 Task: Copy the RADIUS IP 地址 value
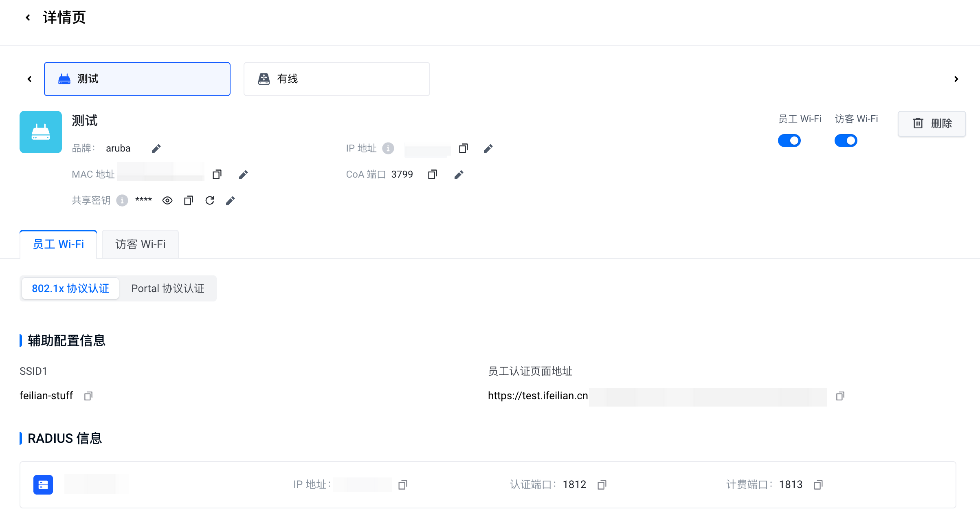coord(403,485)
